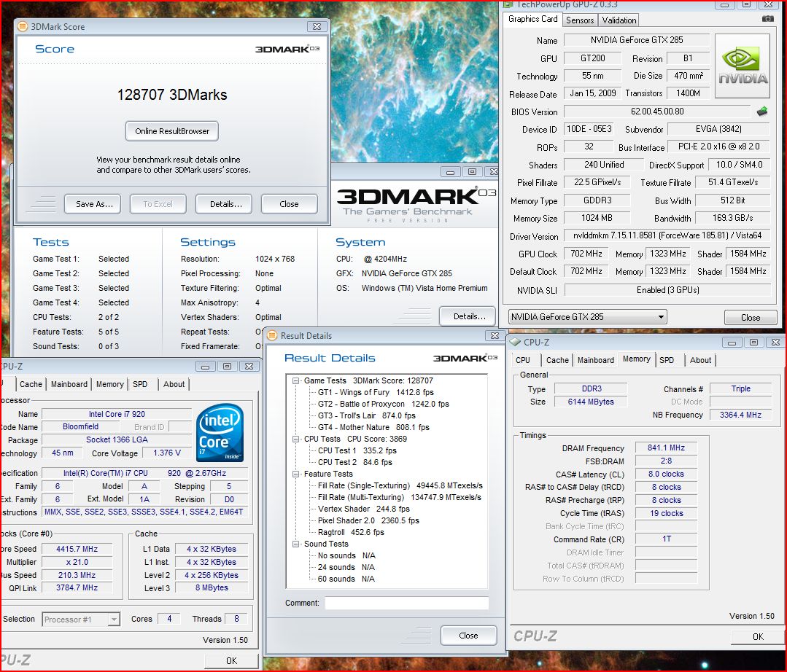Click Close in the Result Details window

point(468,636)
